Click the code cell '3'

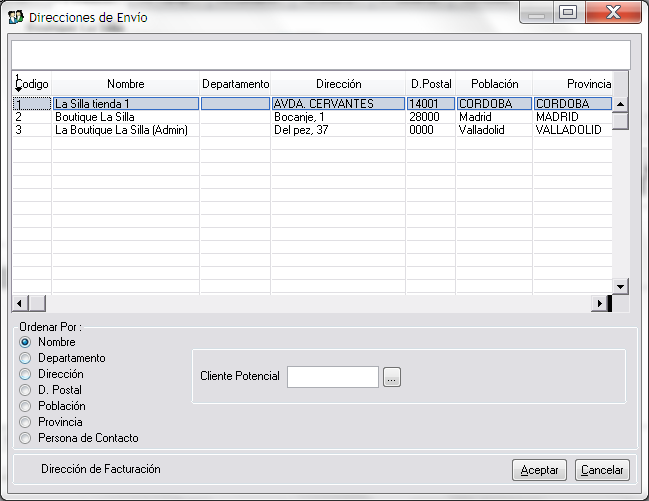click(32, 130)
